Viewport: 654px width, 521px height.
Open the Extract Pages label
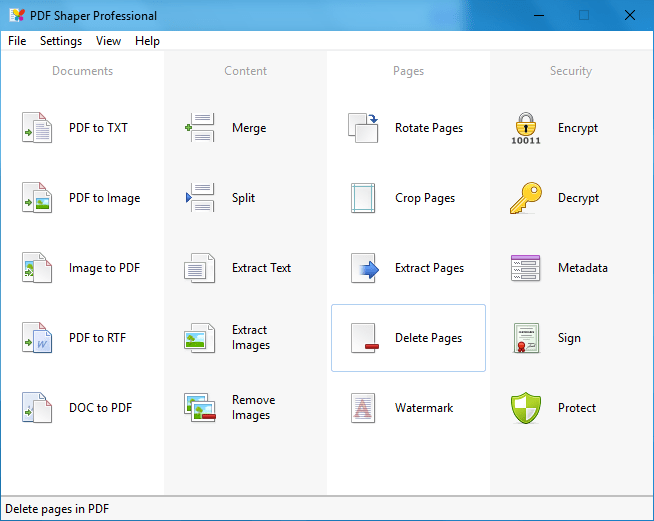coord(430,268)
